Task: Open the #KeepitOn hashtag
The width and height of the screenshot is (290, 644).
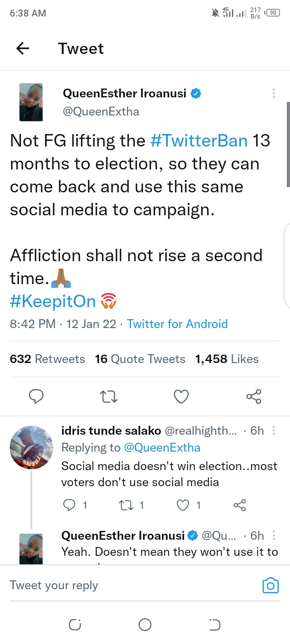Action: [x=53, y=301]
